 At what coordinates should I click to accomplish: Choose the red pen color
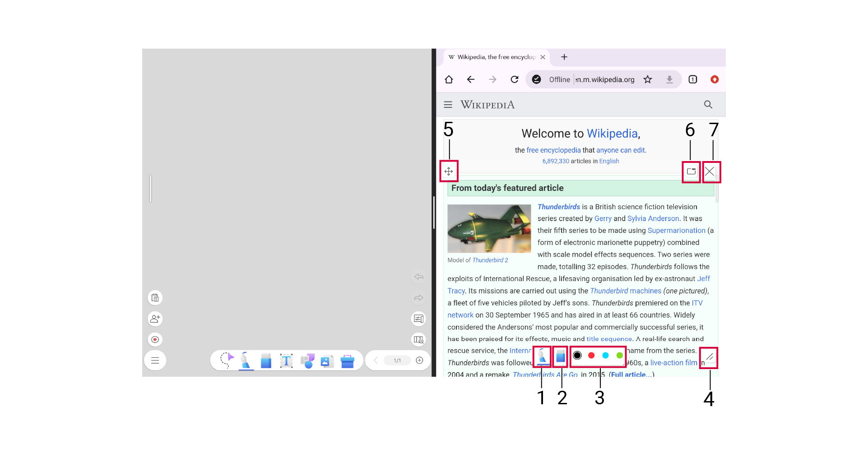click(591, 356)
